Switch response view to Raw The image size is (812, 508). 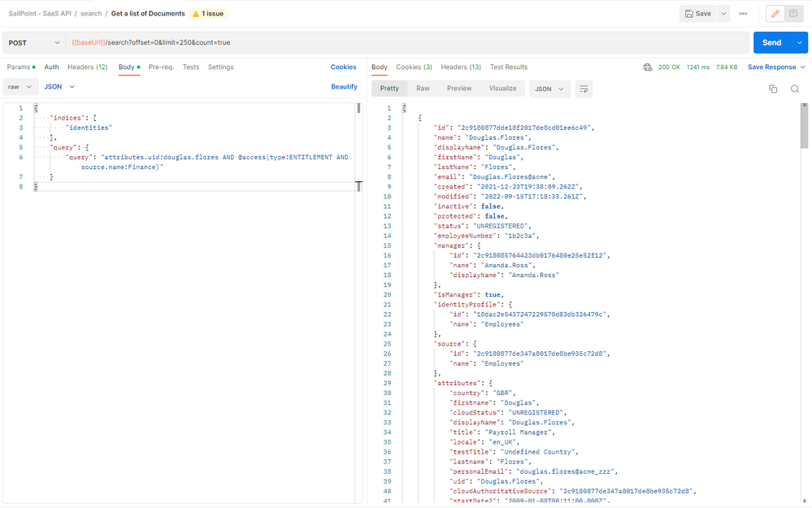(x=423, y=89)
